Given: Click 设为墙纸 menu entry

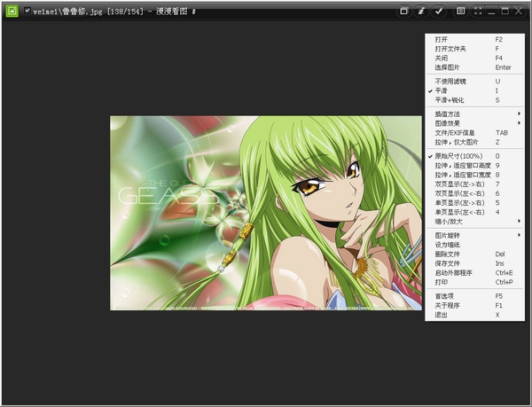Looking at the screenshot, I should pyautogui.click(x=474, y=245).
